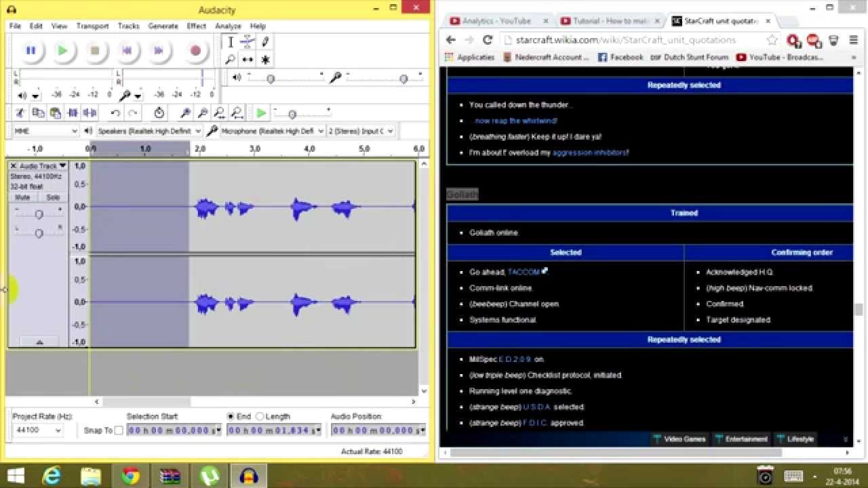Select the Draw (pencil) tool
This screenshot has width=868, height=488.
click(265, 42)
